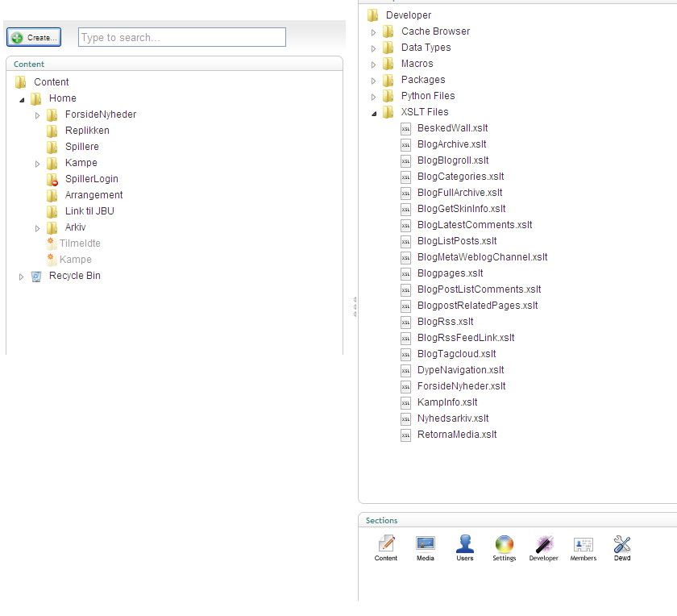This screenshot has height=616, width=677.
Task: Open BlogListPosts.xslt
Action: [457, 240]
